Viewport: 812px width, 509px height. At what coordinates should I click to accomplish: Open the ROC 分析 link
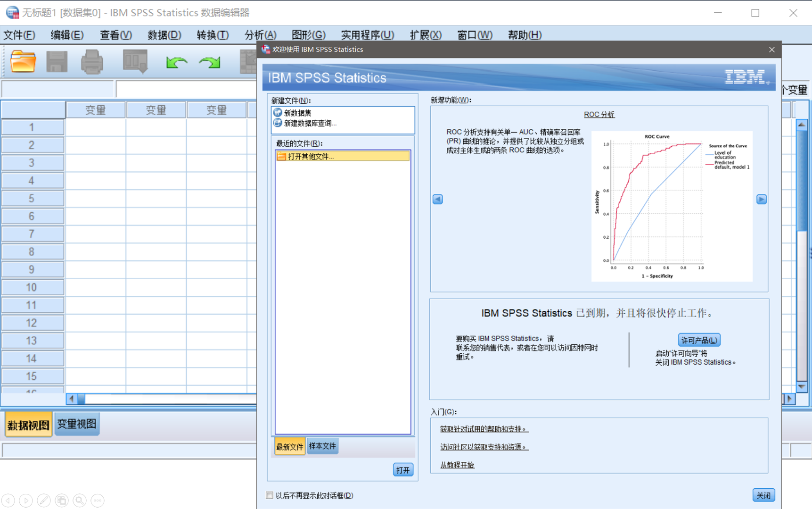point(599,115)
